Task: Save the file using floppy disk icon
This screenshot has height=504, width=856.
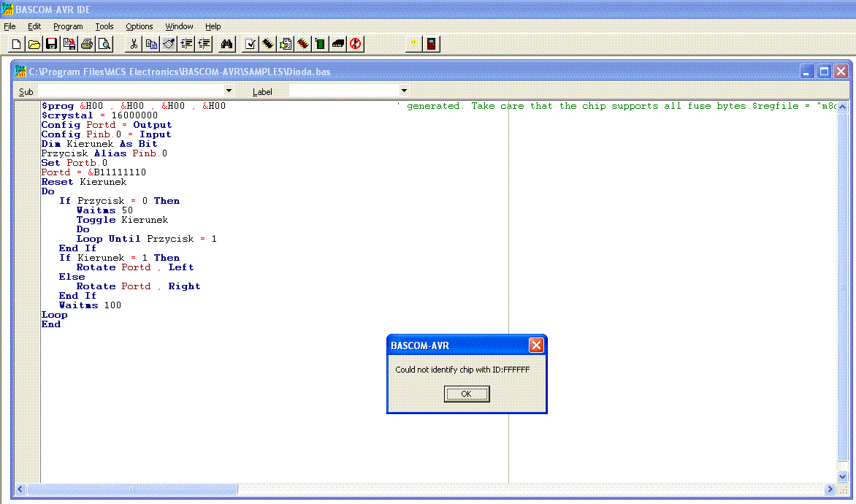Action: click(51, 44)
